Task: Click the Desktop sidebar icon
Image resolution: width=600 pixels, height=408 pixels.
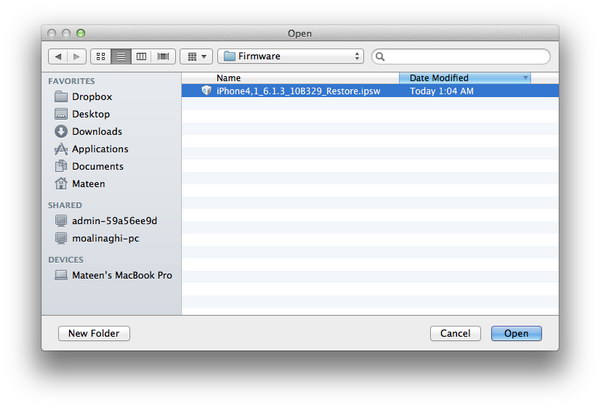Action: 61,114
